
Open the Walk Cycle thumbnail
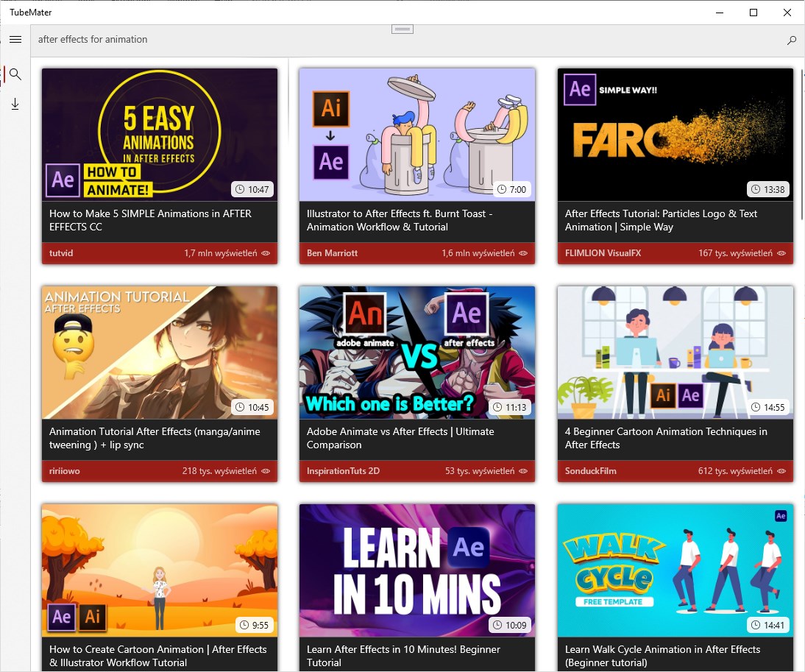coord(675,570)
